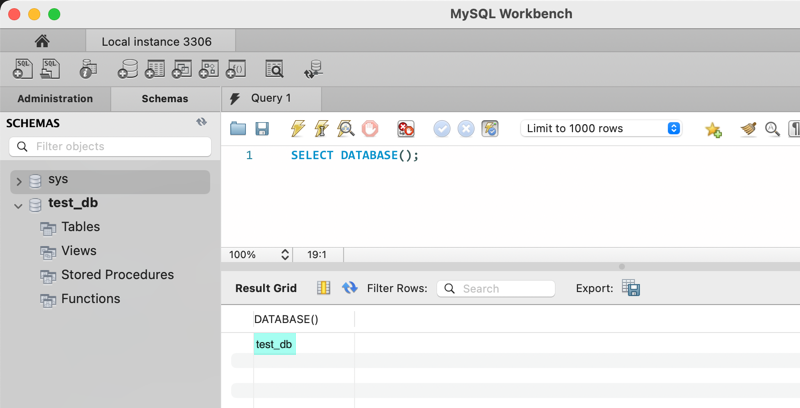The height and width of the screenshot is (408, 800).
Task: Toggle the auto-commit mode button
Action: 489,129
